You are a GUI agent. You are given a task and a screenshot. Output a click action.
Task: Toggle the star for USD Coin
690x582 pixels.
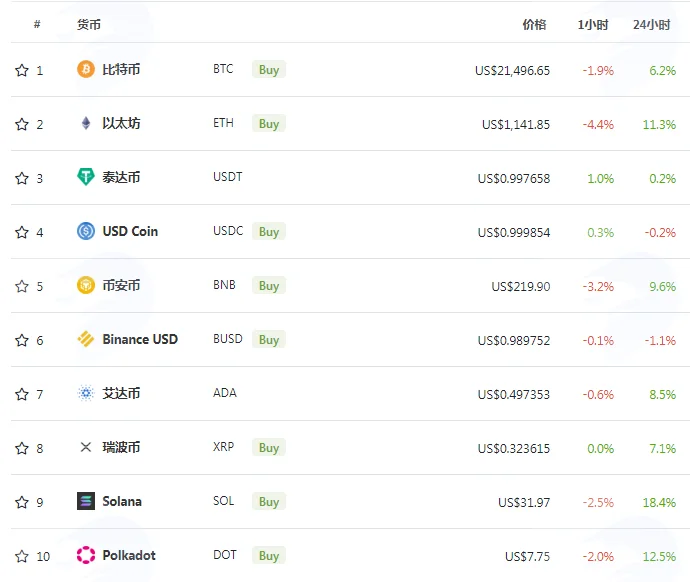[x=22, y=232]
